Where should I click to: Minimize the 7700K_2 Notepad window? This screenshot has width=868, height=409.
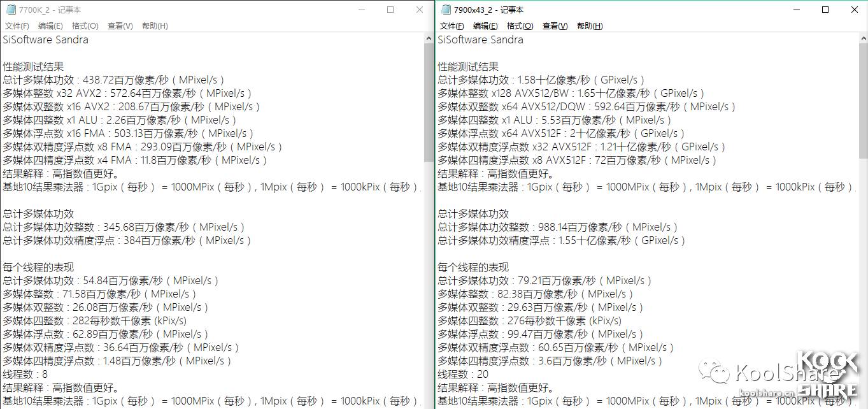362,10
